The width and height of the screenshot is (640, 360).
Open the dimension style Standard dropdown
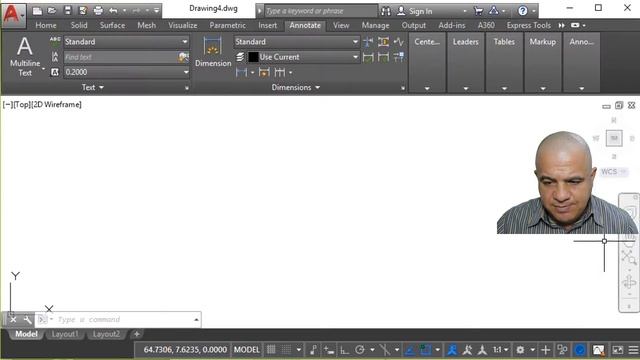(x=296, y=42)
